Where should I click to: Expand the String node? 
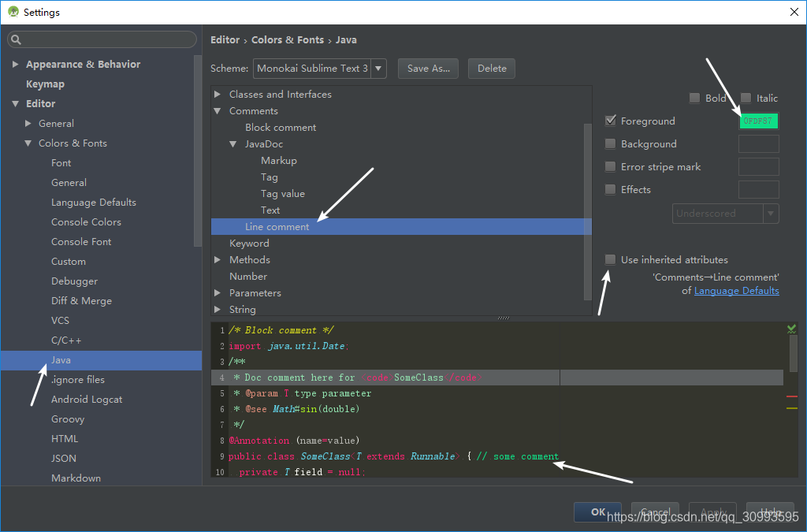(218, 309)
